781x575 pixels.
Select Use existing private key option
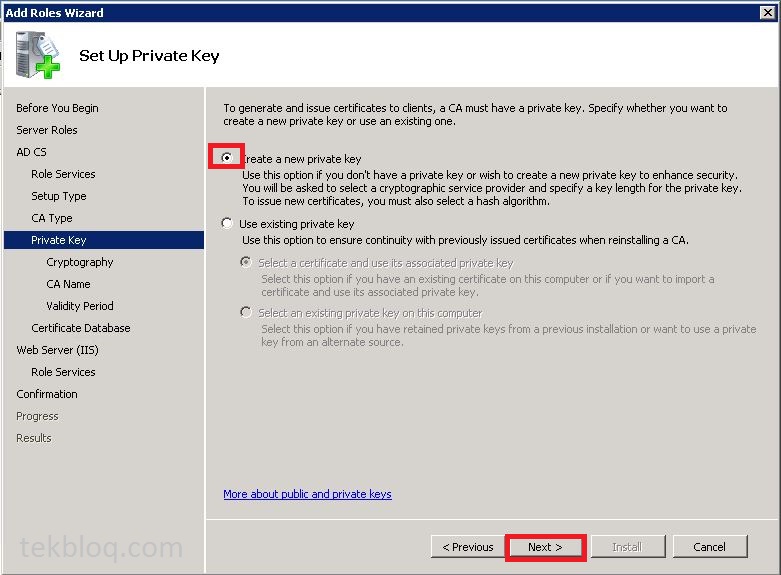click(x=227, y=223)
